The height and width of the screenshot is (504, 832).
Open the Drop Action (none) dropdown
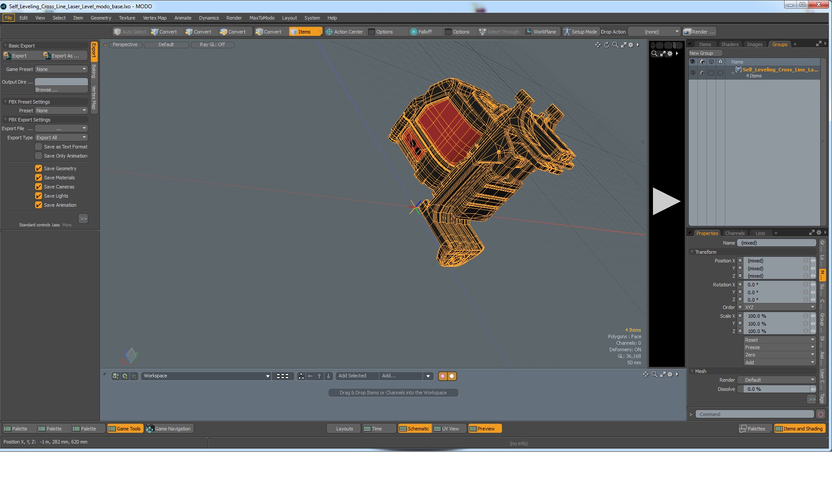(654, 32)
